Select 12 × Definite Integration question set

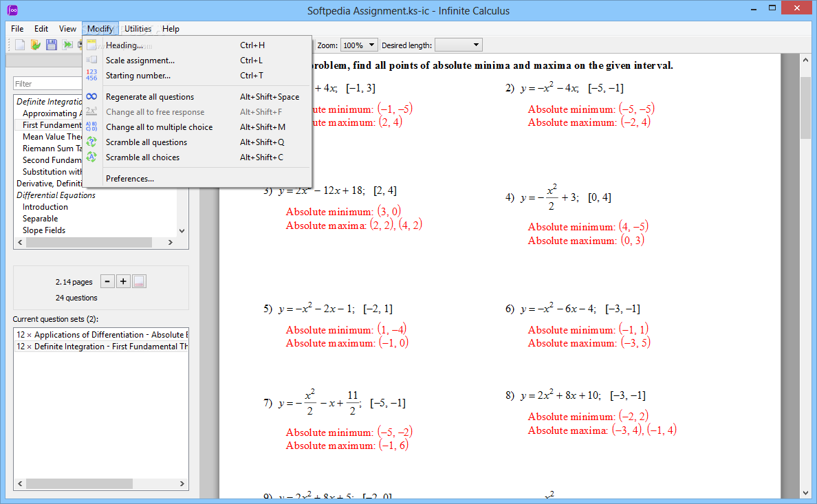click(102, 347)
